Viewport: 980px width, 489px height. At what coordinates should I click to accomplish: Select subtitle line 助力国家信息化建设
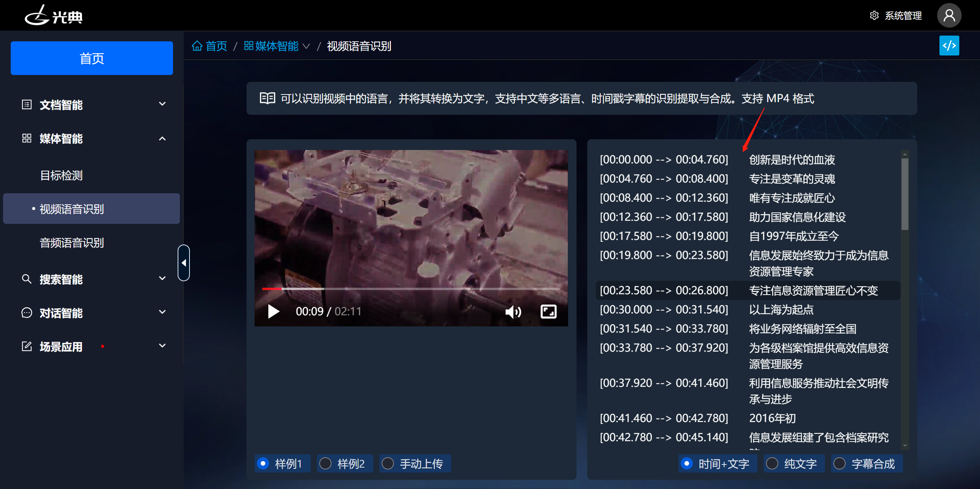coord(797,217)
